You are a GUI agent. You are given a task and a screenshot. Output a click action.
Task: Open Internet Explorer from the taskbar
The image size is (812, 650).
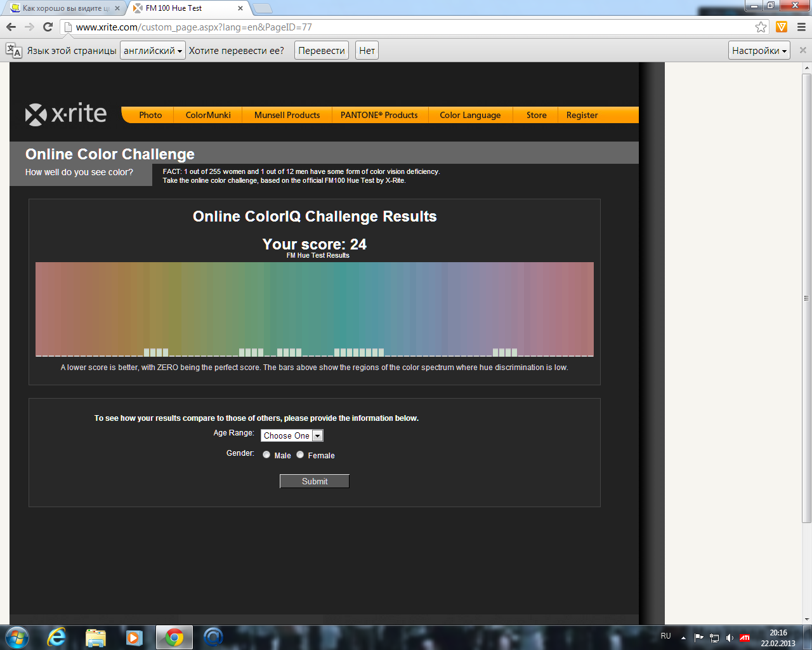pyautogui.click(x=57, y=637)
